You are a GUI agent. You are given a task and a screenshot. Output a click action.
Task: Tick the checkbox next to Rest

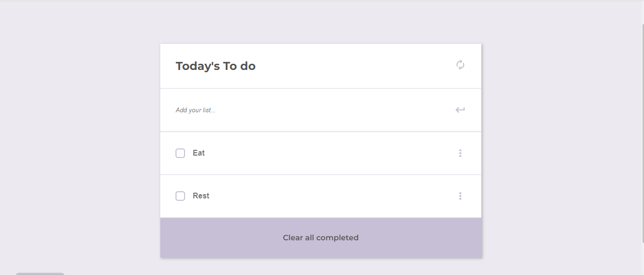(180, 196)
